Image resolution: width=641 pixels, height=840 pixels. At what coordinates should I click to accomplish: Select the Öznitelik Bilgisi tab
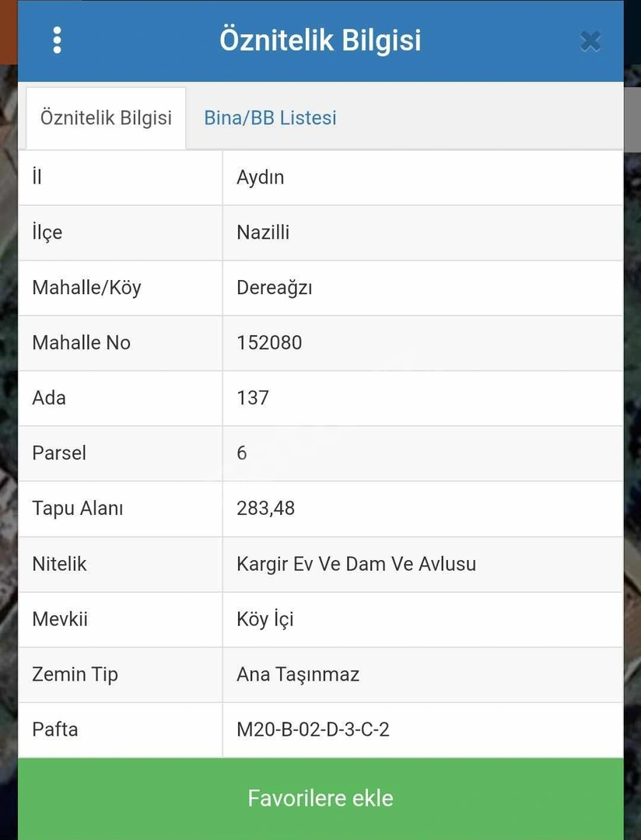106,118
